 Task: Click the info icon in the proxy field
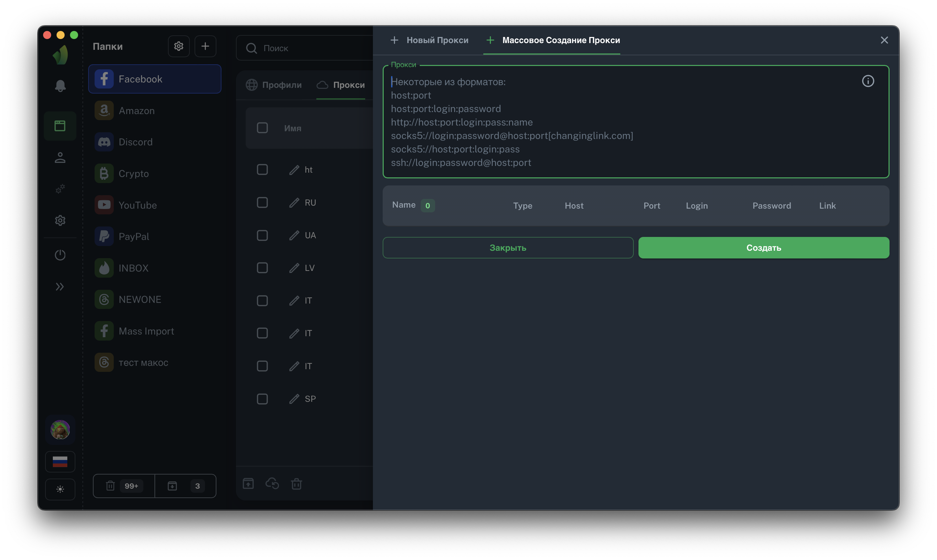(868, 81)
